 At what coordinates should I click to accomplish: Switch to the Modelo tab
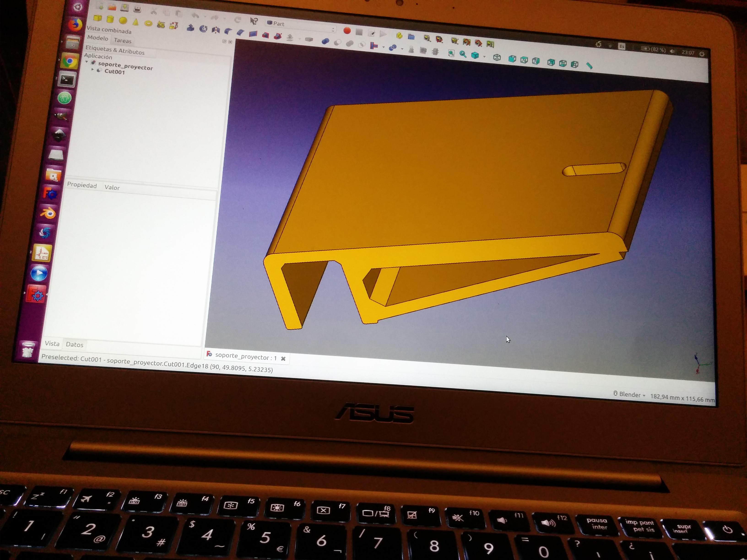tap(97, 38)
